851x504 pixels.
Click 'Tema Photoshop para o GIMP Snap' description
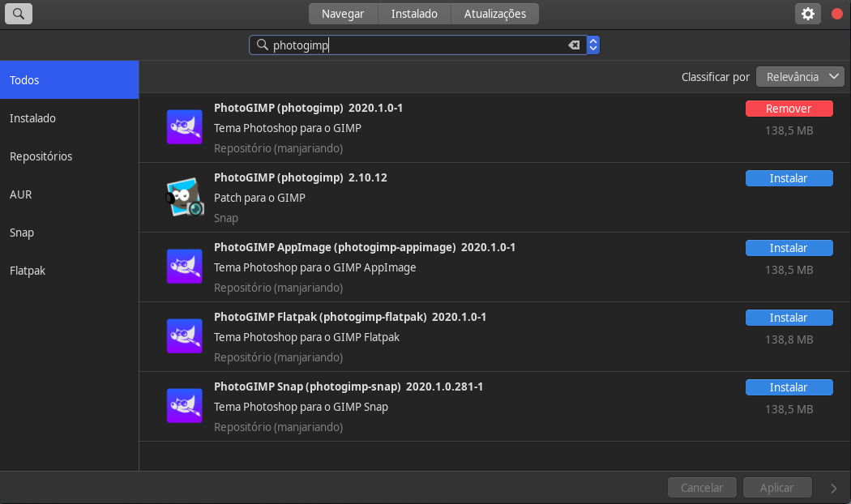pos(301,407)
